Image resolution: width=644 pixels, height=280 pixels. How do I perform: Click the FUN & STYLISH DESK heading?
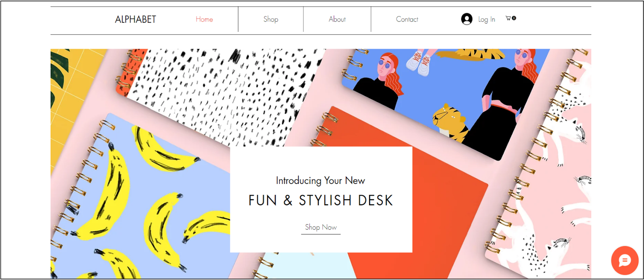(x=321, y=200)
